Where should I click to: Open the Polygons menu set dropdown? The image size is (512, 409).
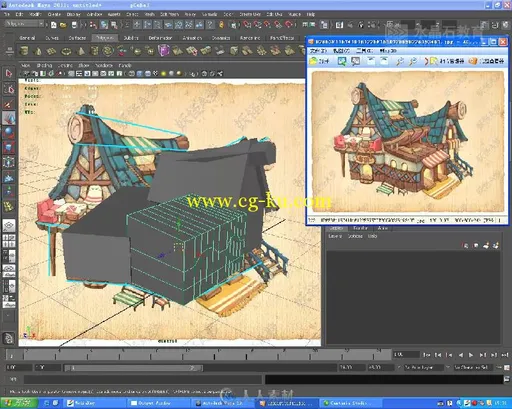click(25, 24)
